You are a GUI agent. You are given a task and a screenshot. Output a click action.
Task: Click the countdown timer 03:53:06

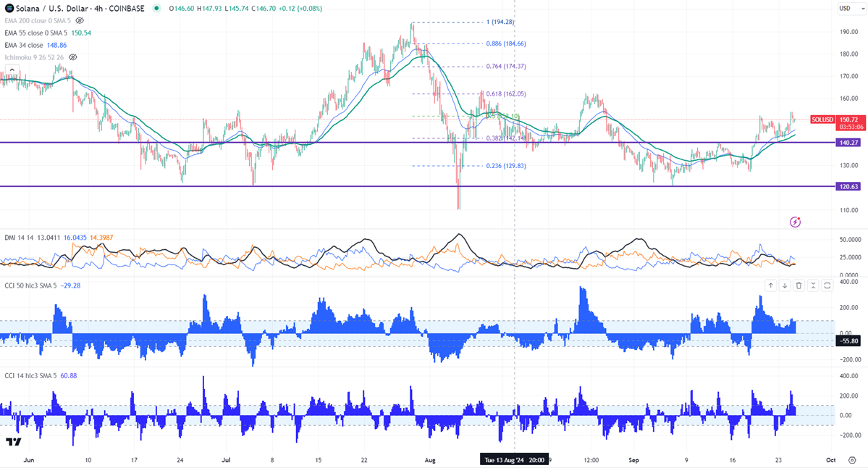tap(851, 127)
